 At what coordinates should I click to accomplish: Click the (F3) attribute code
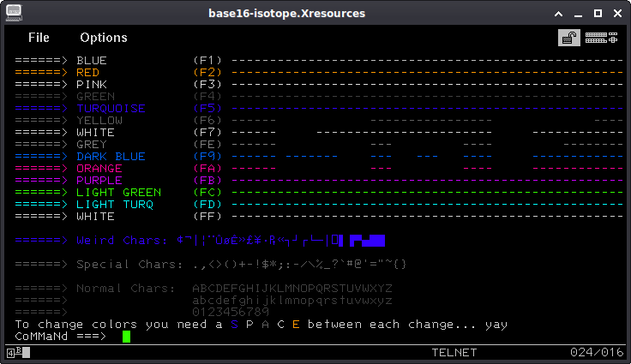pos(207,85)
